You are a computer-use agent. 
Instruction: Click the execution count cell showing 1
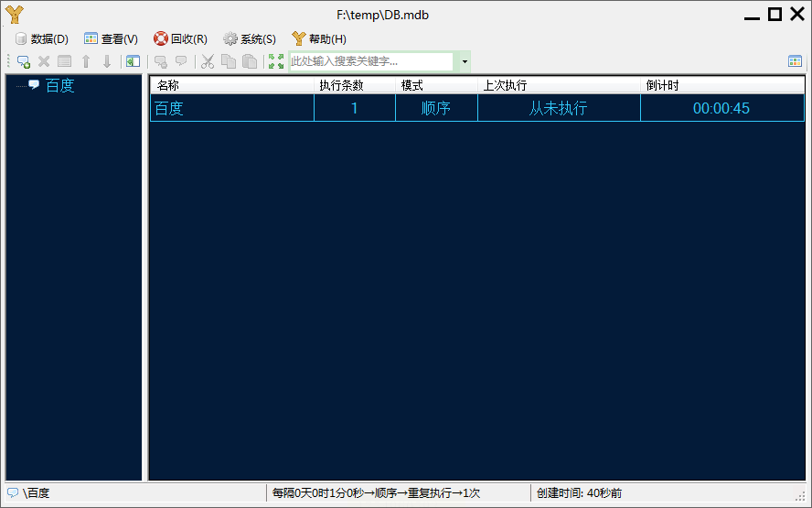[x=355, y=108]
